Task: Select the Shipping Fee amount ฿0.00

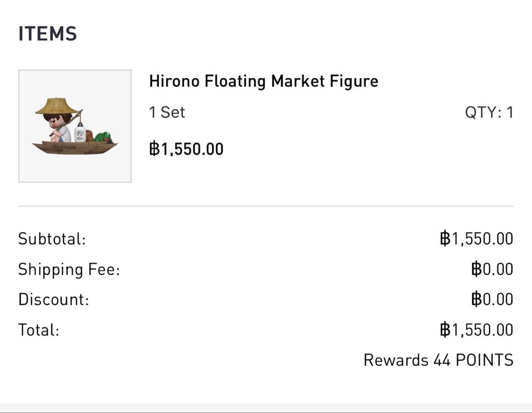Action: pyautogui.click(x=492, y=269)
